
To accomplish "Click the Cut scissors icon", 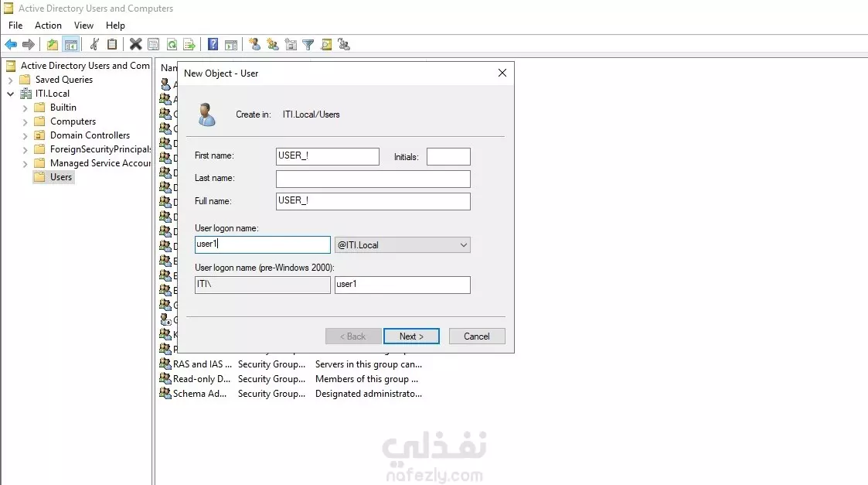I will [x=94, y=44].
